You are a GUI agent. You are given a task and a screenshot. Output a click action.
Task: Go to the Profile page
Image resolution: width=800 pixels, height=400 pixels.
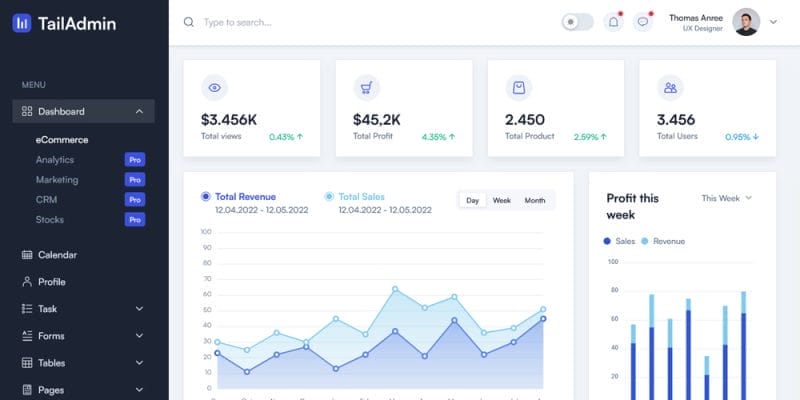(x=52, y=282)
